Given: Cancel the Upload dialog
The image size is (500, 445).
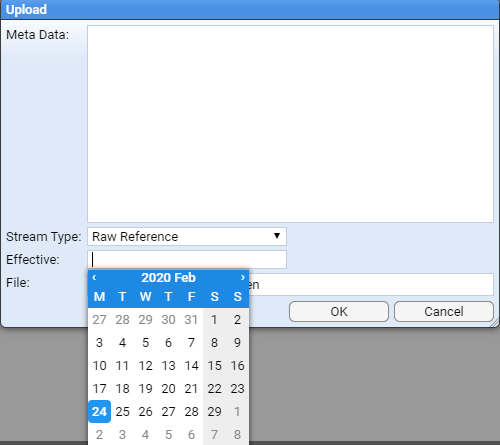Looking at the screenshot, I should 444,312.
